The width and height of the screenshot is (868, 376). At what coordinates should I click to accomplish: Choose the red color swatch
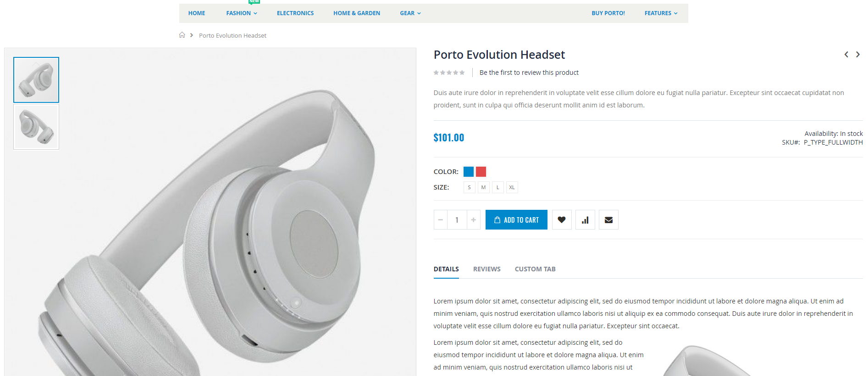click(481, 172)
